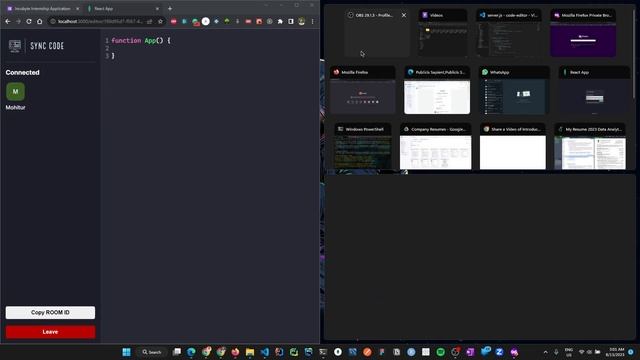Open Microsoft Edge from the taskbar
Image resolution: width=640 pixels, height=360 pixels.
[191, 352]
